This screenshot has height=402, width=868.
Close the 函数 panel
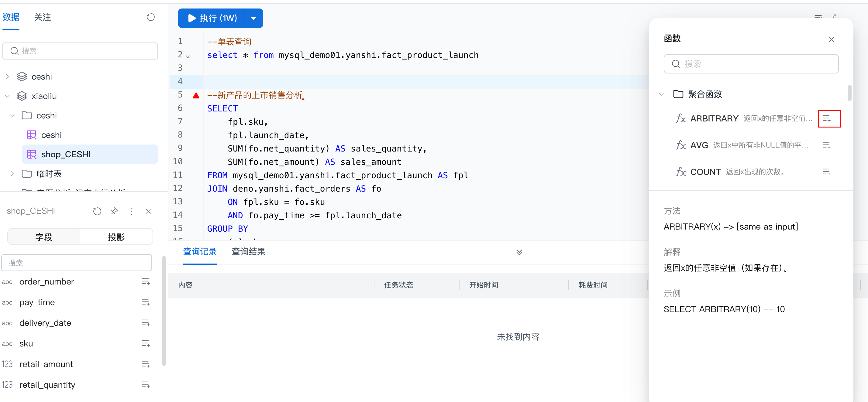click(831, 39)
